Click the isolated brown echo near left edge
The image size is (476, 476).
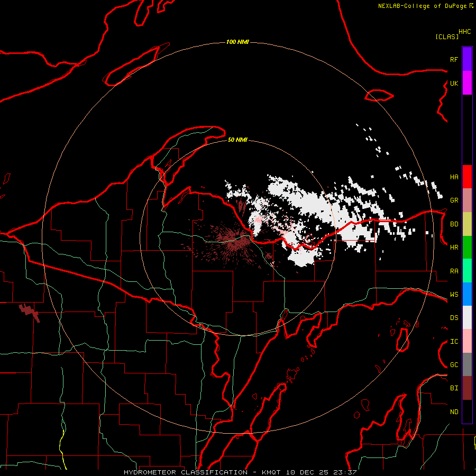(x=30, y=313)
